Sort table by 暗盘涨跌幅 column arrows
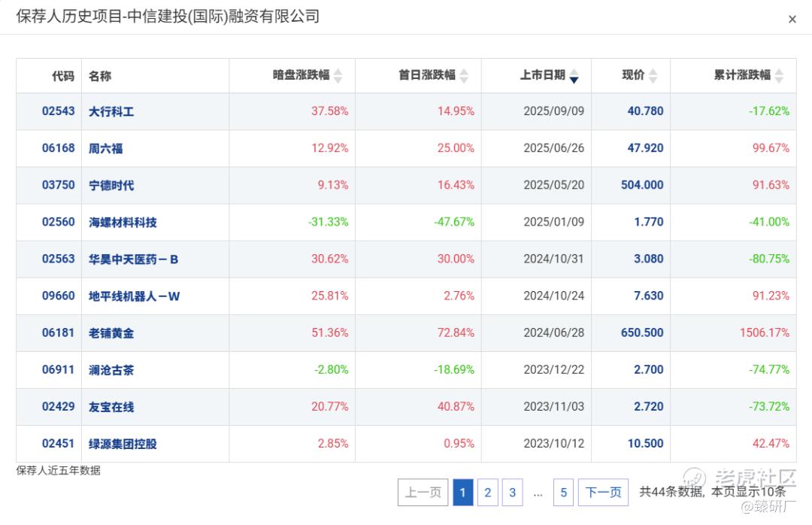The width and height of the screenshot is (812, 525). 338,75
